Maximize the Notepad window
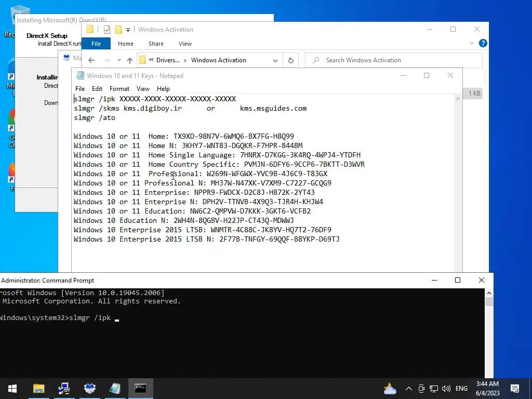The image size is (532, 399). pyautogui.click(x=427, y=75)
